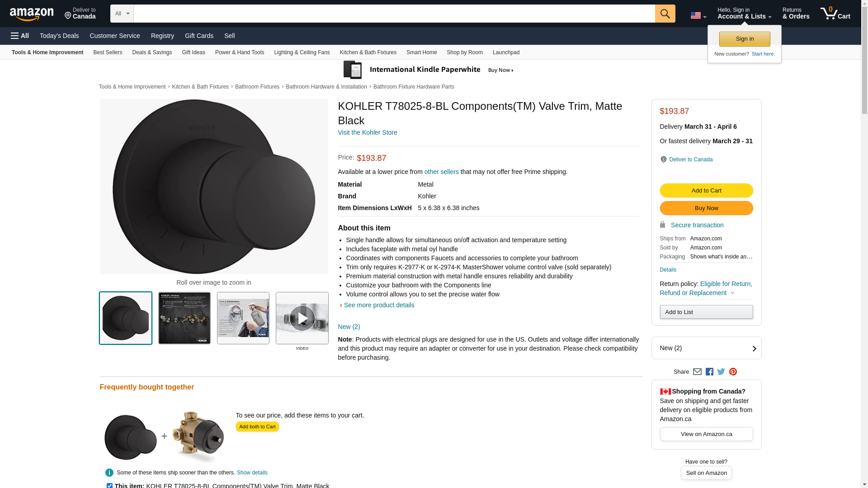The height and width of the screenshot is (488, 868).
Task: Click the search magnifier button
Action: (665, 14)
